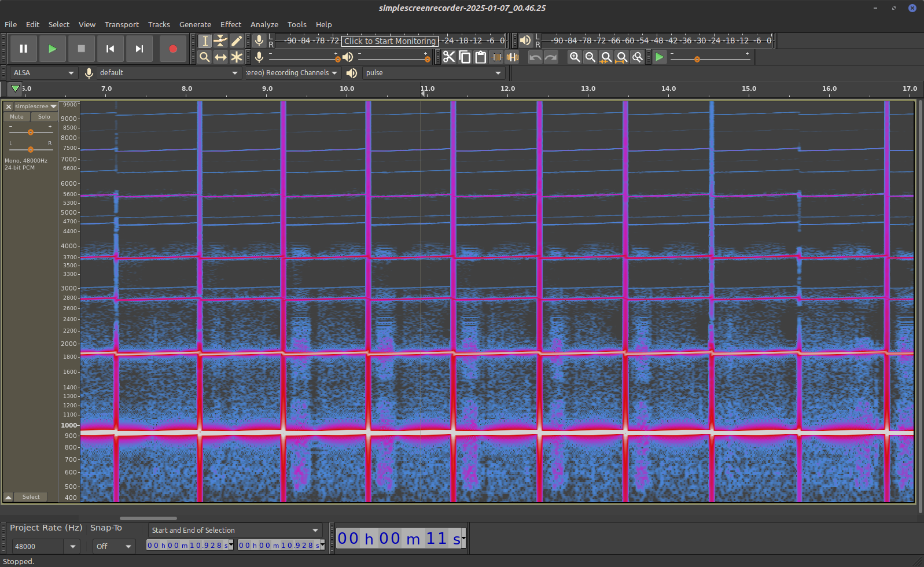Select the Time Shift tool
The height and width of the screenshot is (567, 924).
[220, 57]
